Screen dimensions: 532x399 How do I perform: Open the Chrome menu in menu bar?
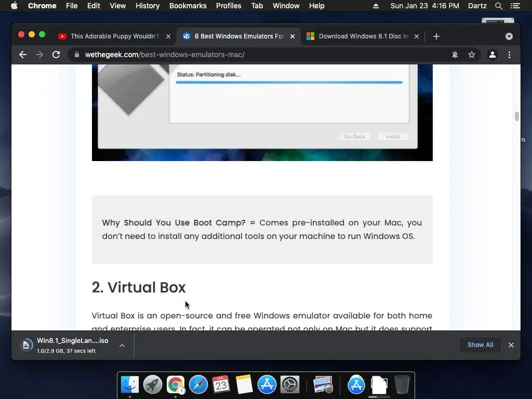tap(42, 6)
